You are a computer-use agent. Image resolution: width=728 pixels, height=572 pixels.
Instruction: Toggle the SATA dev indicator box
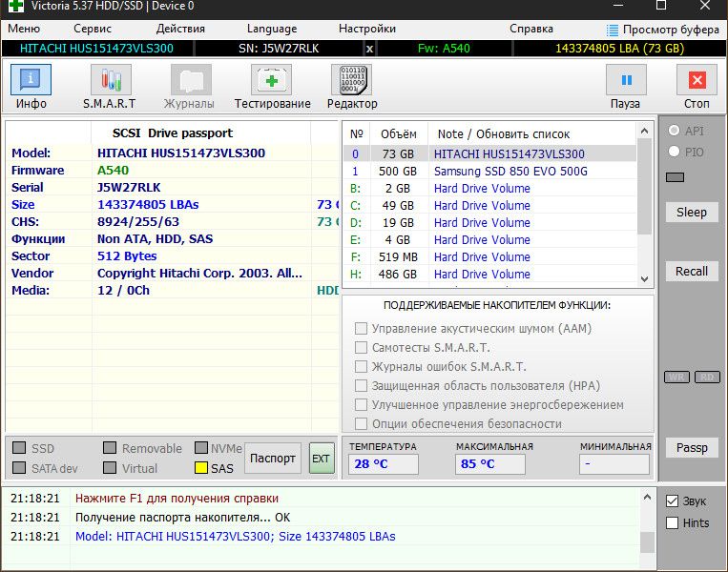coord(19,468)
